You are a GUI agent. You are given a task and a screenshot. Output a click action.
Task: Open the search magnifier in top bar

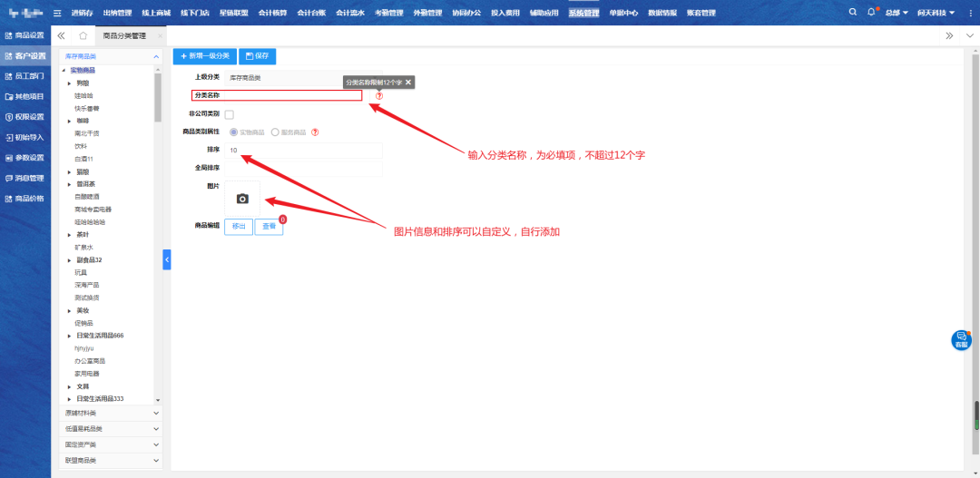pyautogui.click(x=852, y=13)
